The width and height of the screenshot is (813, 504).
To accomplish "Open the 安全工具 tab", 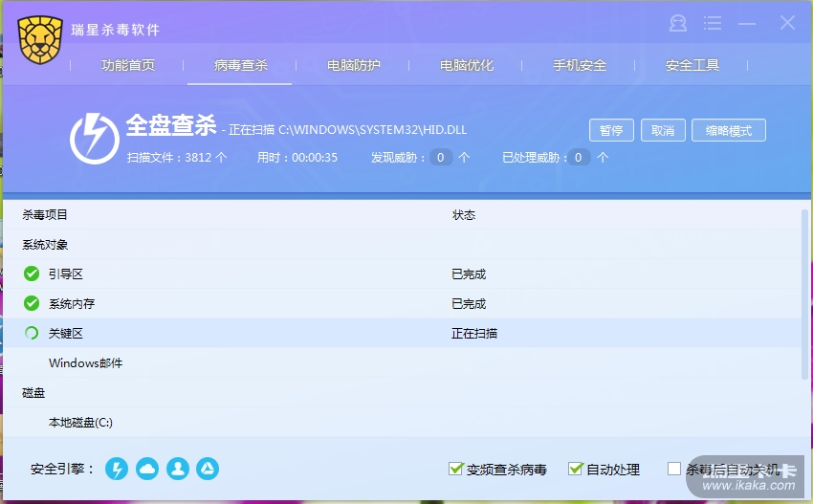I will [x=692, y=65].
